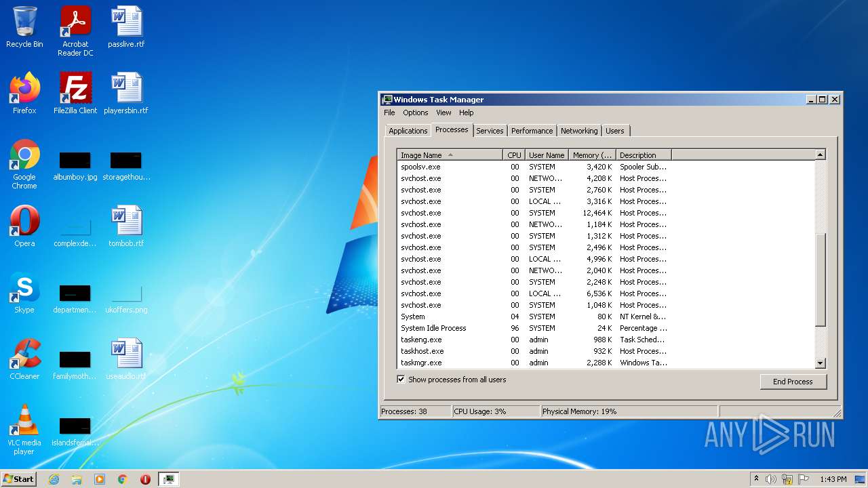Open the View menu in Task Manager
Screen dimensions: 868x488
pyautogui.click(x=443, y=113)
